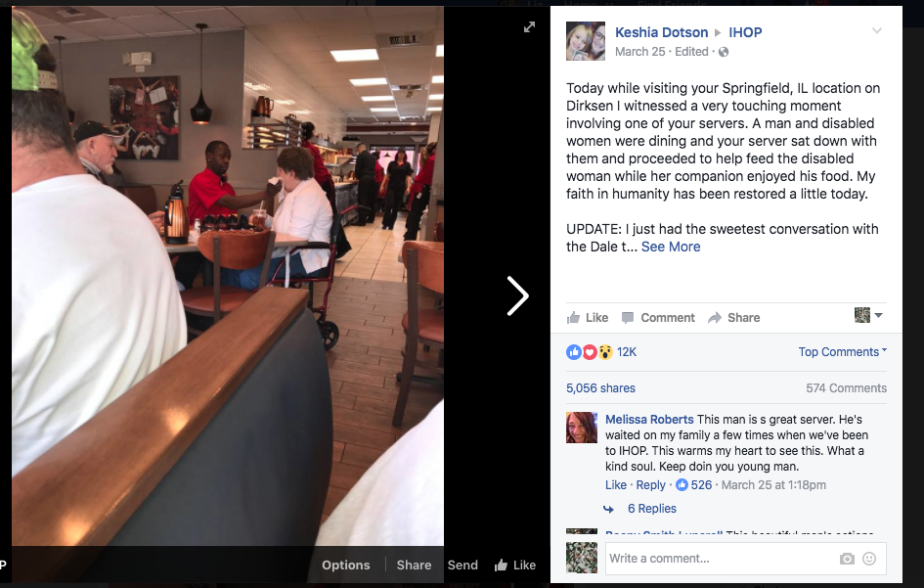Open the Top Comments sort dropdown
Screen dimensions: 924x588
[843, 352]
